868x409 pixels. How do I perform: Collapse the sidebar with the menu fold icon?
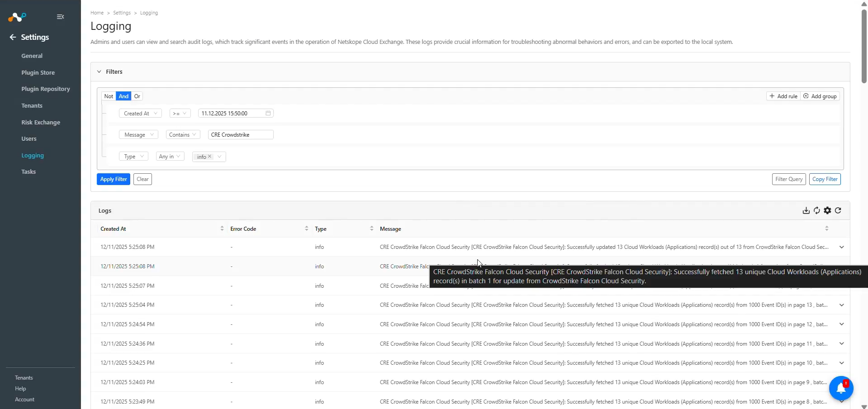[60, 17]
